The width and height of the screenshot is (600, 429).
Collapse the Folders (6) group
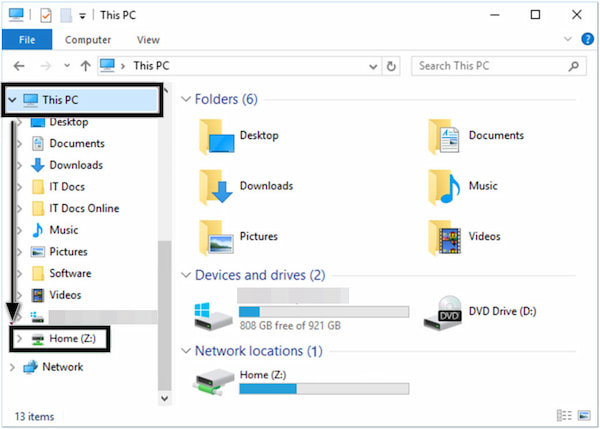186,100
